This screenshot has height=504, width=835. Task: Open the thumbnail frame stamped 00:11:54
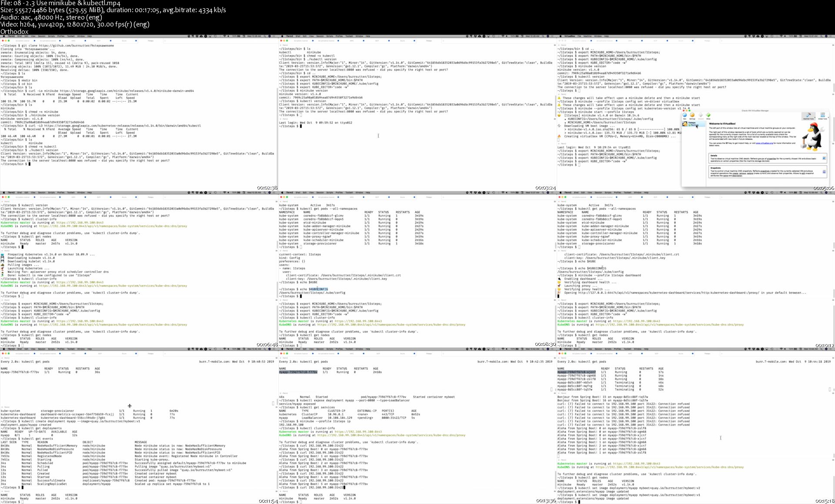(139, 426)
